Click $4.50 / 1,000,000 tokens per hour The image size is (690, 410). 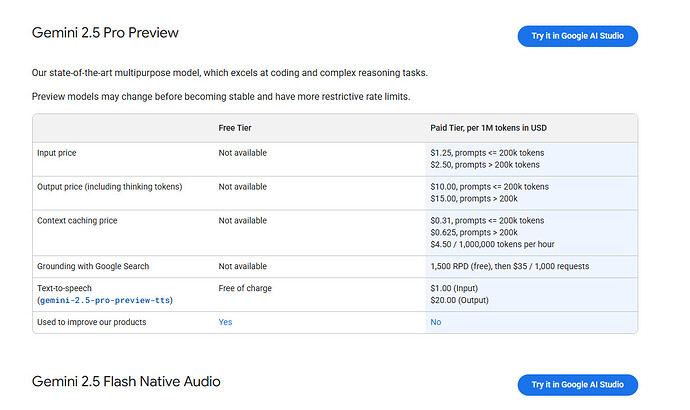492,245
